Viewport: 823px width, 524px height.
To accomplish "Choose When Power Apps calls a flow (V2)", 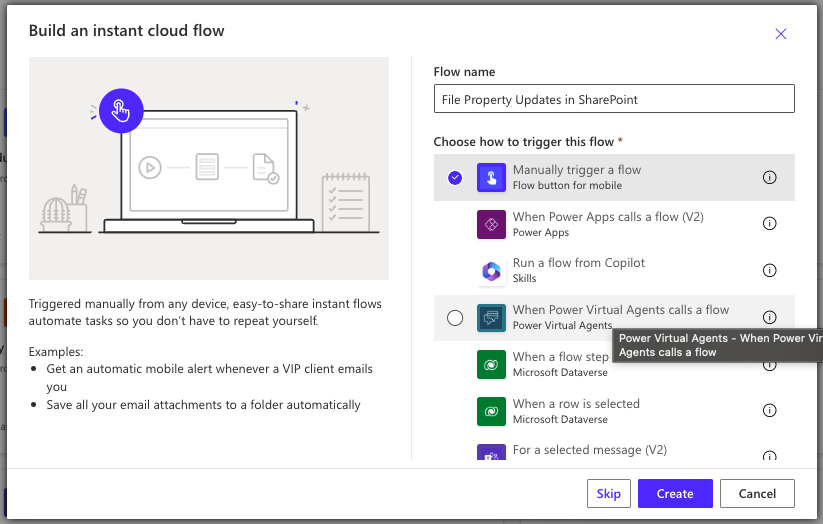I will 614,224.
